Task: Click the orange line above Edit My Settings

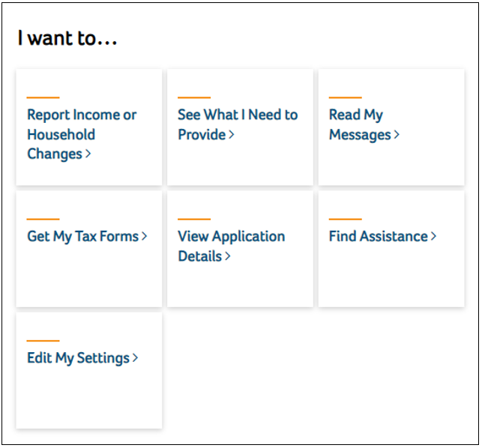Action: 43,341
